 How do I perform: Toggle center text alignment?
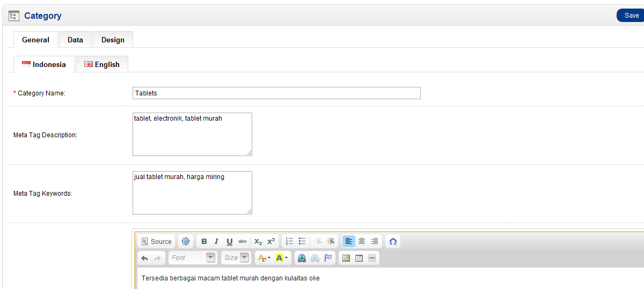point(362,242)
